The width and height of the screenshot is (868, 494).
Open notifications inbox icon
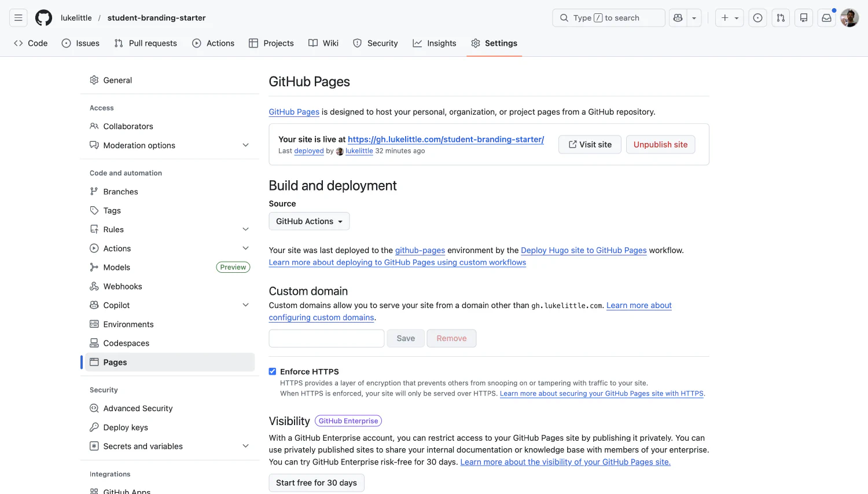pos(827,18)
